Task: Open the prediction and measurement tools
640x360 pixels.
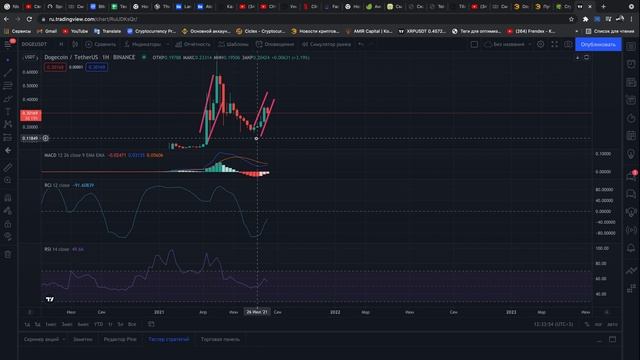Action: point(8,137)
